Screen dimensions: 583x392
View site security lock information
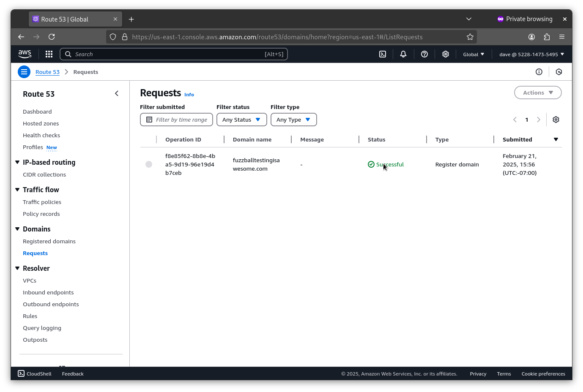click(125, 37)
